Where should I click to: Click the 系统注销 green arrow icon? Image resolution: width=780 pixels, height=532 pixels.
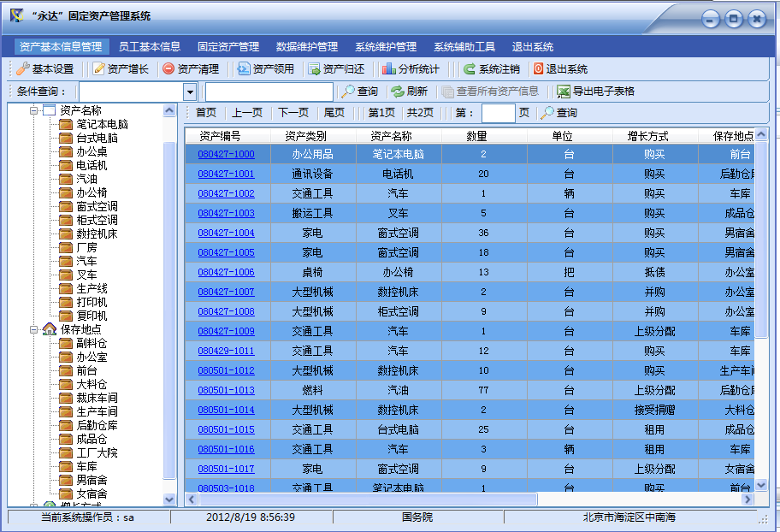pos(469,68)
